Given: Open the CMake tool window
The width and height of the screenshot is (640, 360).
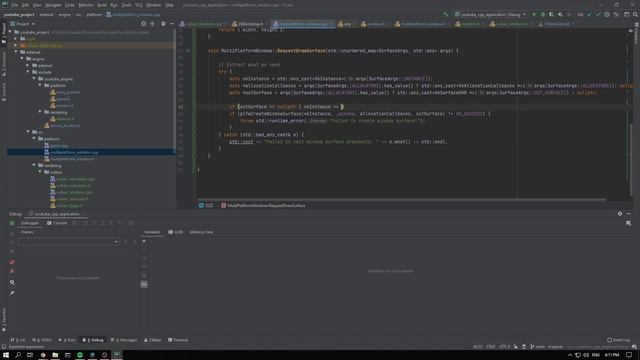Looking at the screenshot, I should [x=152, y=340].
